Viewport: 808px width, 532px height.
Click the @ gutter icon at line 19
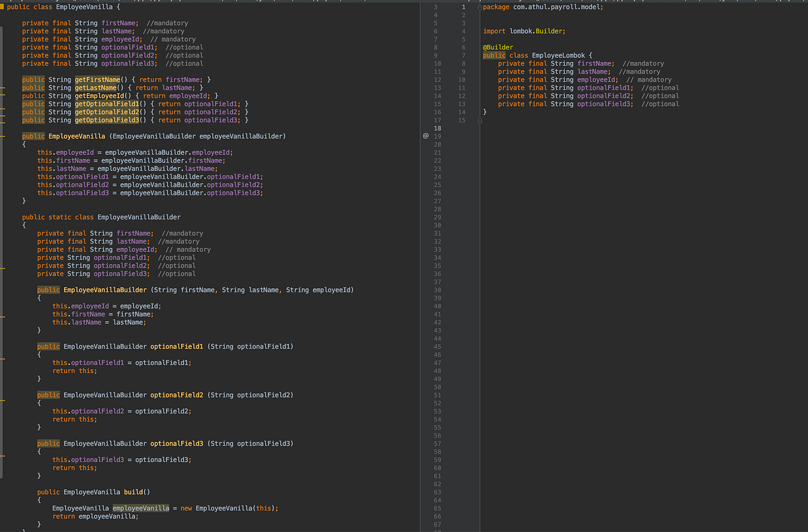click(x=426, y=136)
